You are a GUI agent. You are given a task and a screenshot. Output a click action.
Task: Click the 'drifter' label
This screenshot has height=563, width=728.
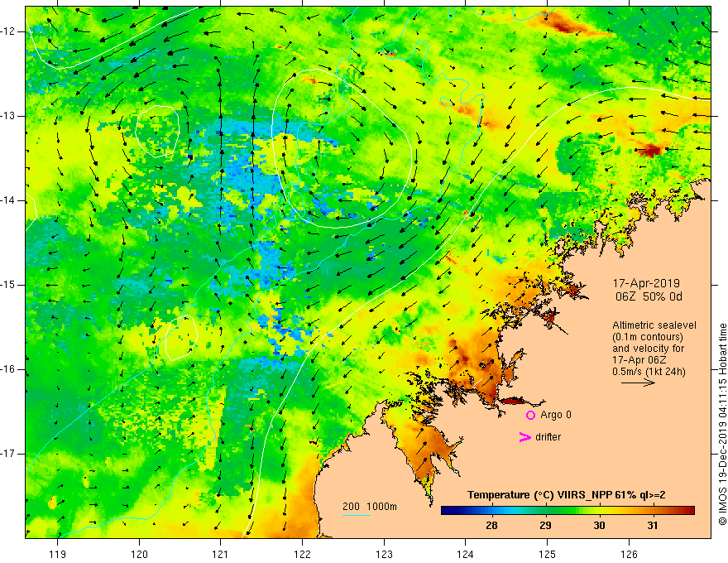548,437
